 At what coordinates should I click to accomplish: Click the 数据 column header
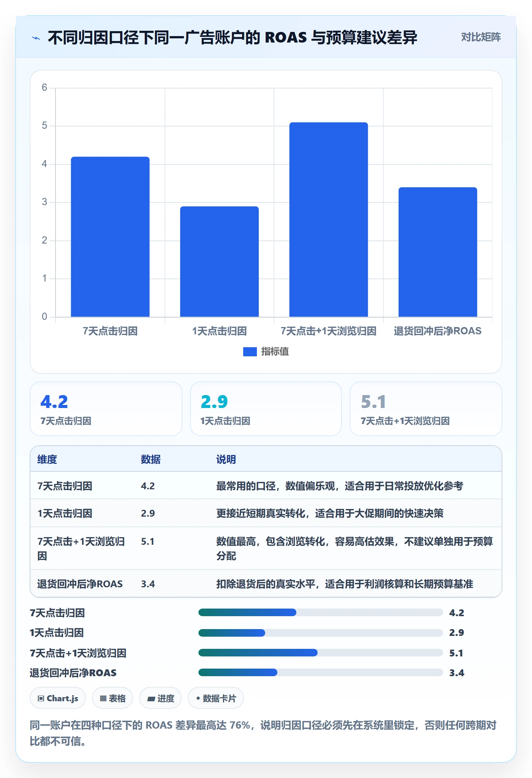click(150, 459)
